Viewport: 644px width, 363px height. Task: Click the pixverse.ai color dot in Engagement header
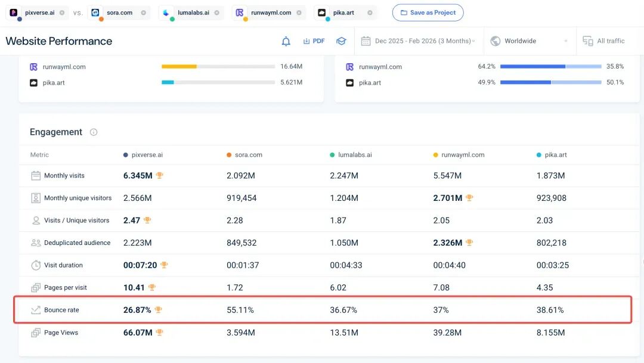click(126, 155)
